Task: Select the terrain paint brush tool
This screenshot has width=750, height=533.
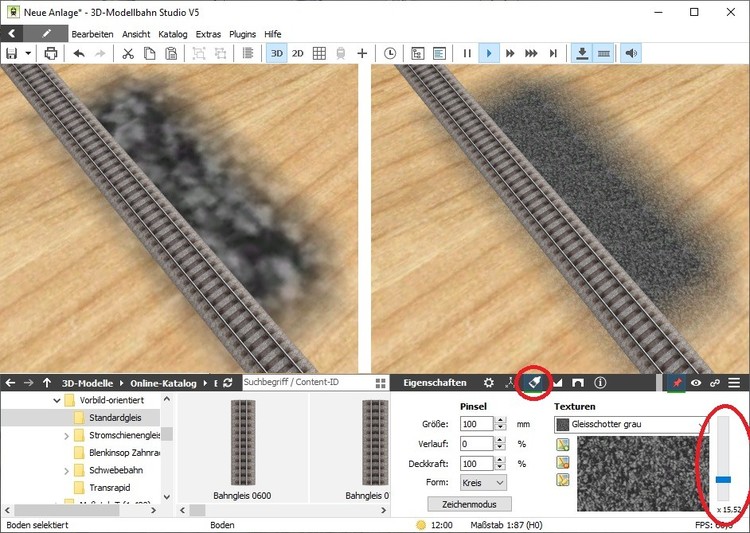Action: 535,382
